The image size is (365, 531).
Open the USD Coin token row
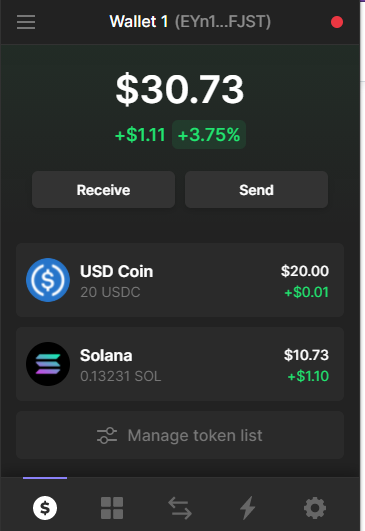[x=180, y=280]
